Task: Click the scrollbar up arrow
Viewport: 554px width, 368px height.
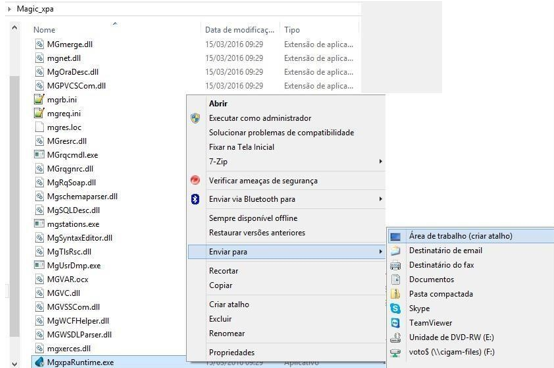Action: [x=14, y=27]
